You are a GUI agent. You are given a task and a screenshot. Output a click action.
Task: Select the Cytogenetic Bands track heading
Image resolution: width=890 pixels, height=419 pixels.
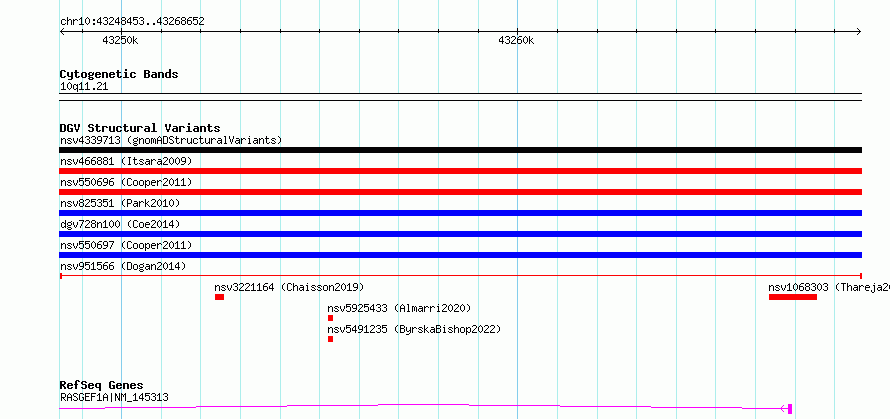coord(119,74)
